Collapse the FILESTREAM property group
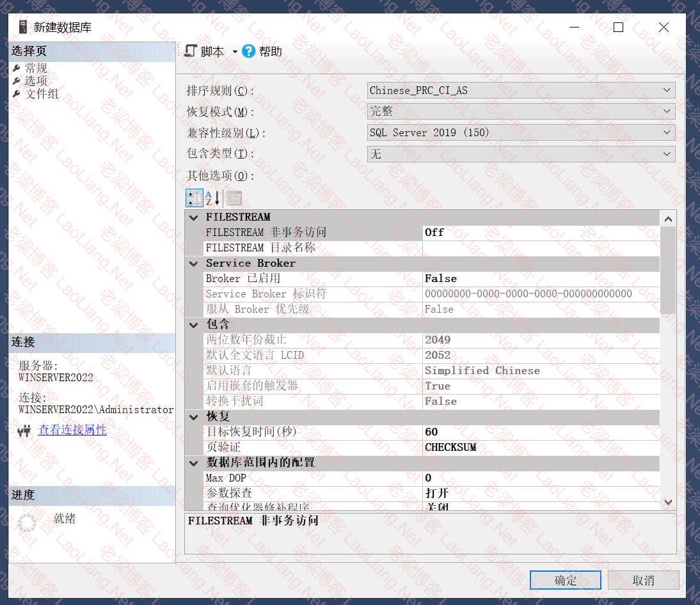Viewport: 700px width, 605px height. tap(194, 217)
